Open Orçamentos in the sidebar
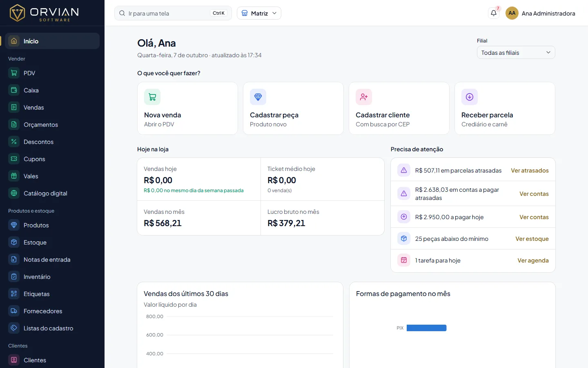The height and width of the screenshot is (368, 588). [52, 124]
